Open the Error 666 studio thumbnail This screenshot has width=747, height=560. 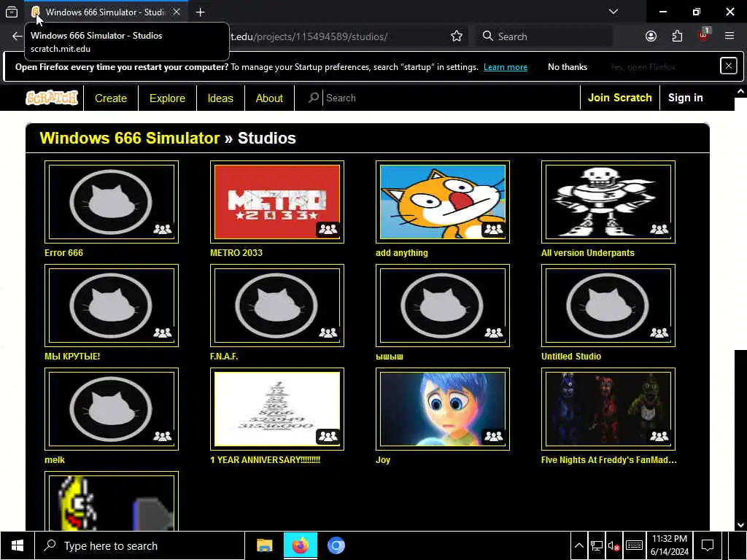pos(112,202)
